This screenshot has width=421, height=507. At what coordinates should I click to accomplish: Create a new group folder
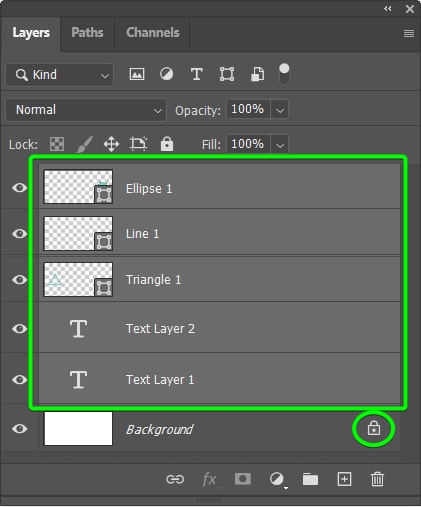pyautogui.click(x=310, y=479)
